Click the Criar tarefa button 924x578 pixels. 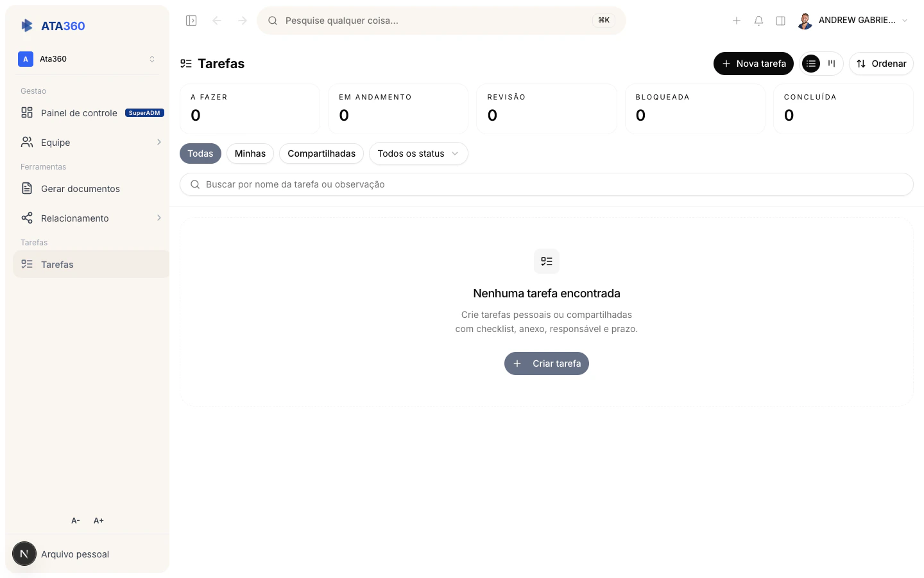pyautogui.click(x=546, y=363)
